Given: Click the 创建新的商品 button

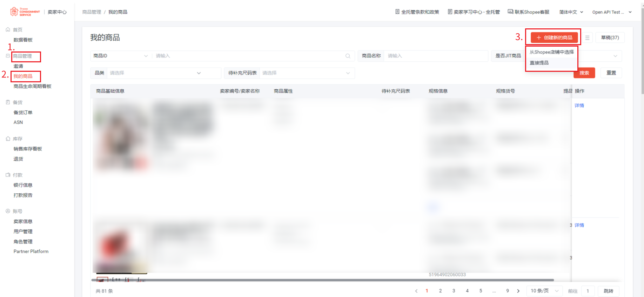Looking at the screenshot, I should pos(554,37).
